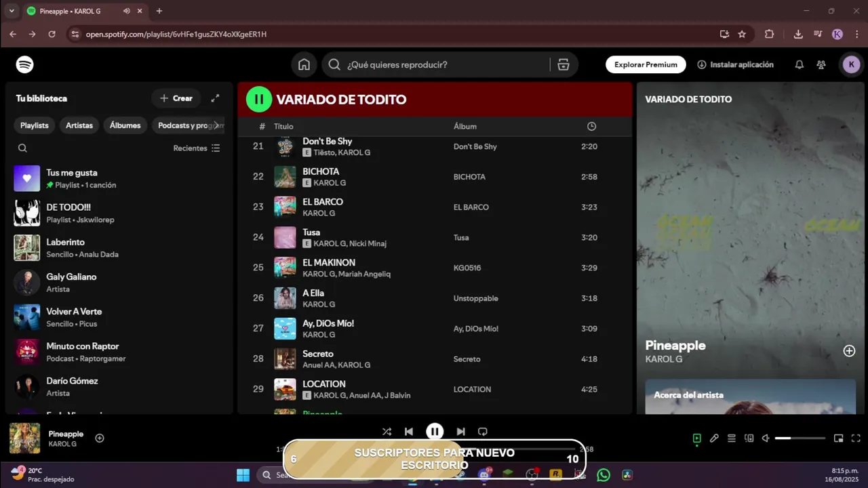Add Pineapple to playlist from the now playing bar
Viewport: 868px width, 488px height.
100,438
